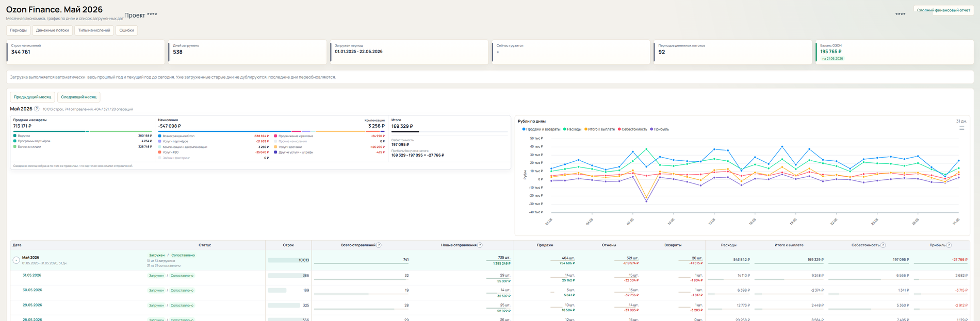Click the help icon next to Всего отправлений
Viewport: 980px width, 321px height.
point(379,245)
